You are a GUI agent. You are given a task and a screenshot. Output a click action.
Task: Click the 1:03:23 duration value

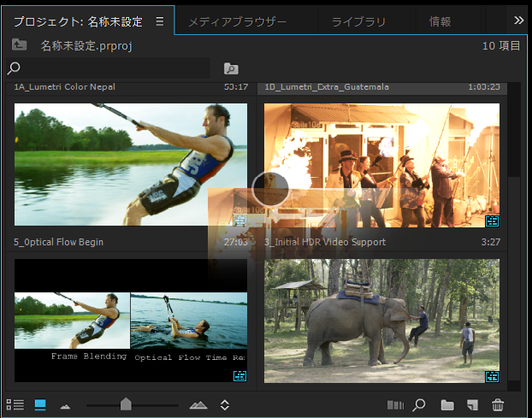[x=484, y=87]
